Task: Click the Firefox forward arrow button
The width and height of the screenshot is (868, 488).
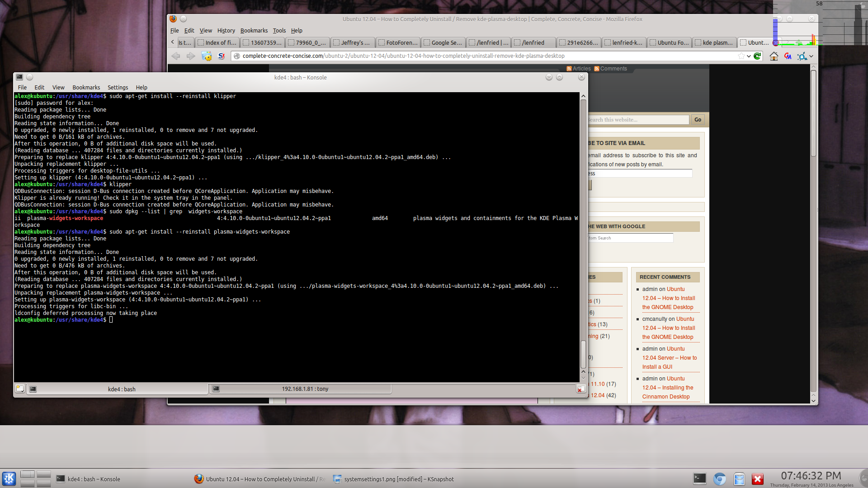Action: point(191,56)
